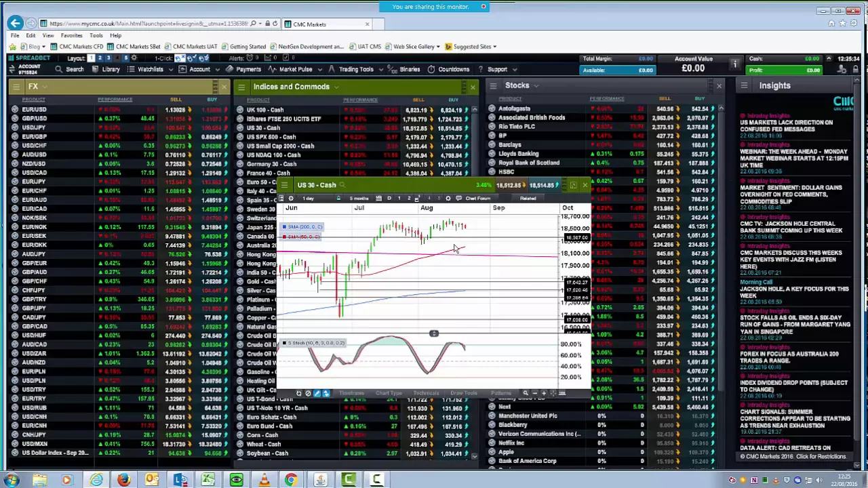
Task: Open the US 30 chart hamburger menu
Action: (284, 185)
